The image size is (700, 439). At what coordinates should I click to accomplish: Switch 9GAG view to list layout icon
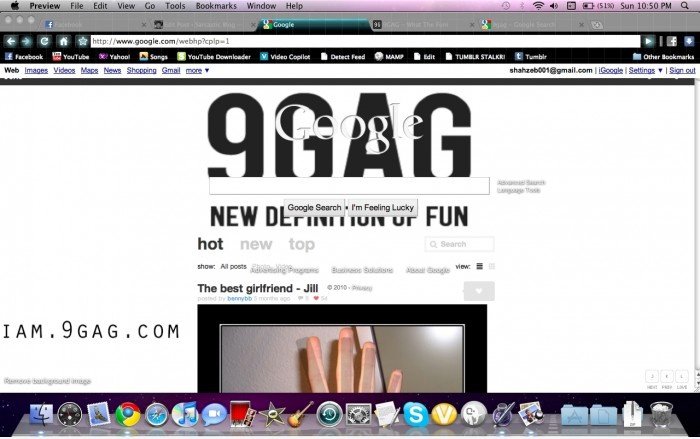click(479, 267)
